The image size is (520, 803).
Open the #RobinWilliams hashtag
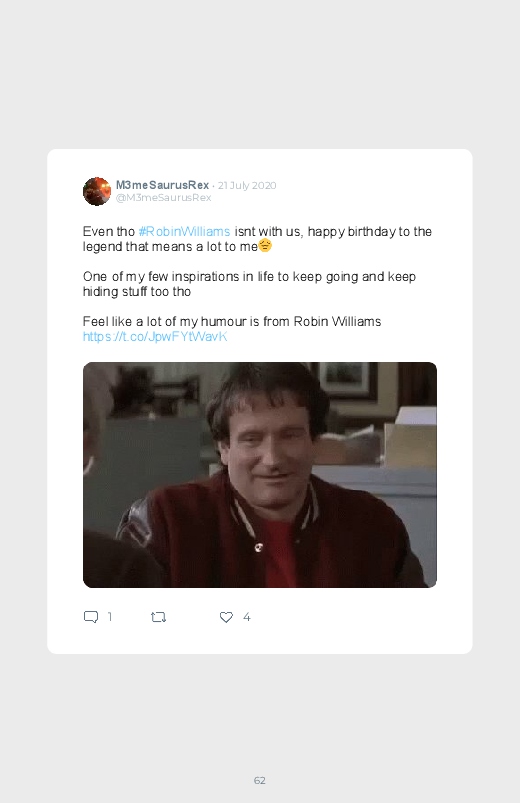[184, 231]
